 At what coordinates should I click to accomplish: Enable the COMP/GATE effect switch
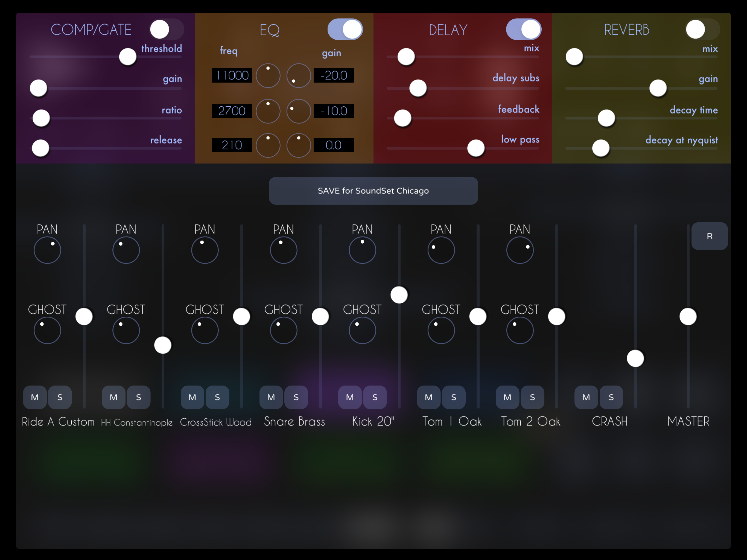(167, 29)
